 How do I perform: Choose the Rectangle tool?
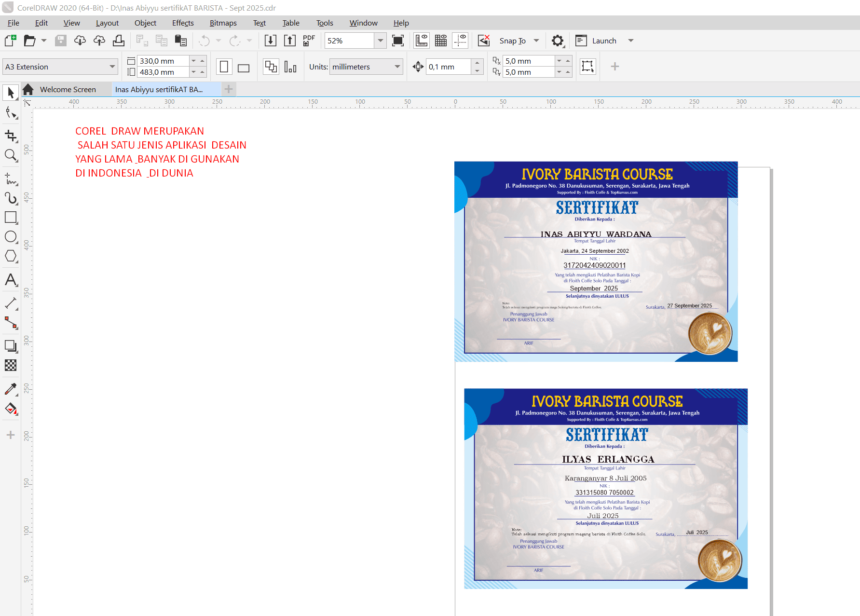pyautogui.click(x=11, y=218)
